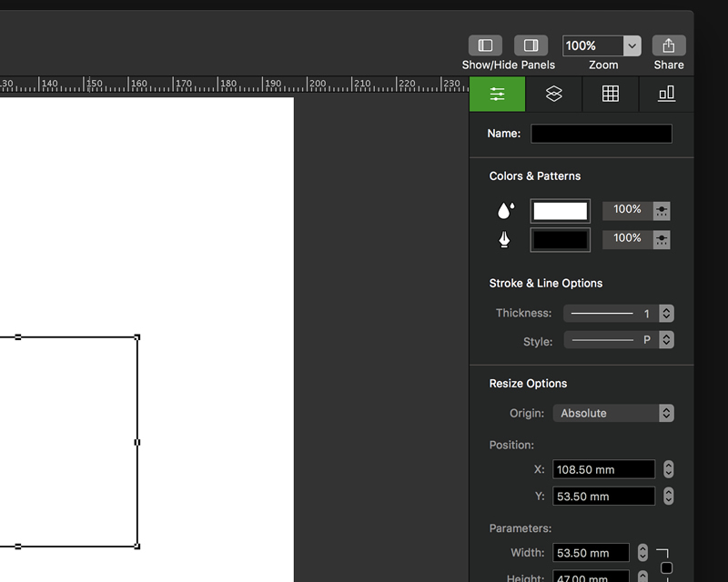Image resolution: width=728 pixels, height=582 pixels.
Task: Open the alignment panel tab icon
Action: tap(666, 94)
